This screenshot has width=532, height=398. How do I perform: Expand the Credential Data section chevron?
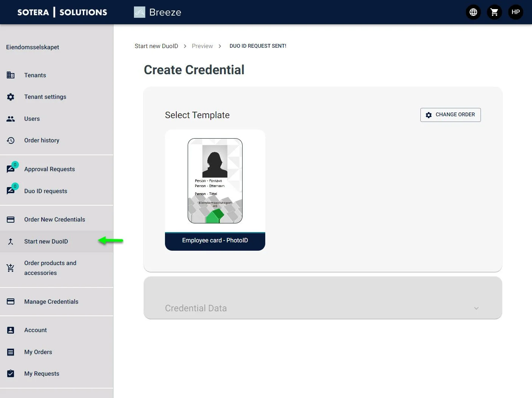476,308
